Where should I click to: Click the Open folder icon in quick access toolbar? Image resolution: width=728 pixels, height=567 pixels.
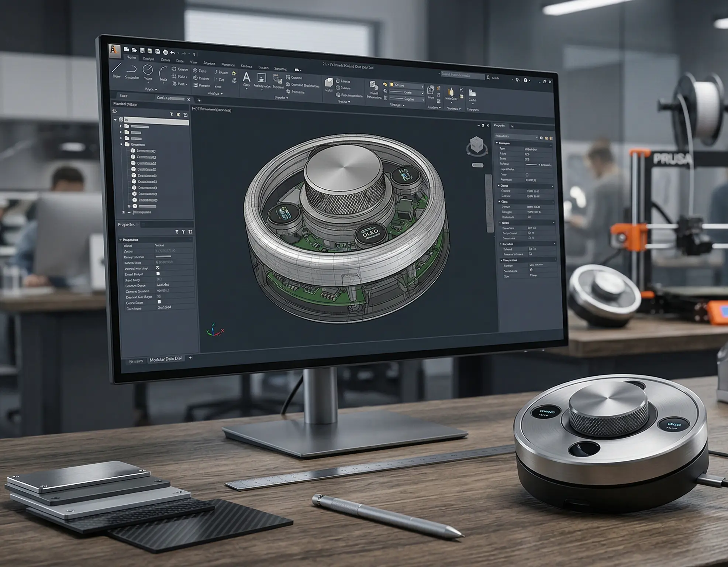tap(134, 49)
